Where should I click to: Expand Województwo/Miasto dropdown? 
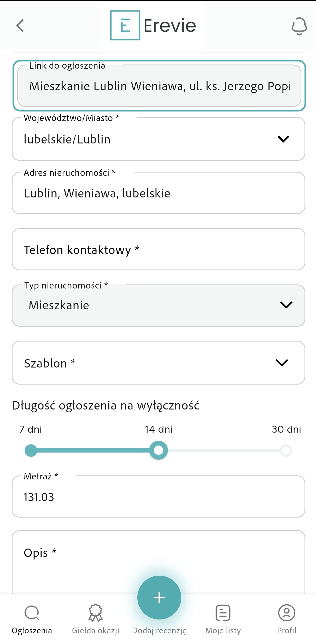[x=159, y=139]
